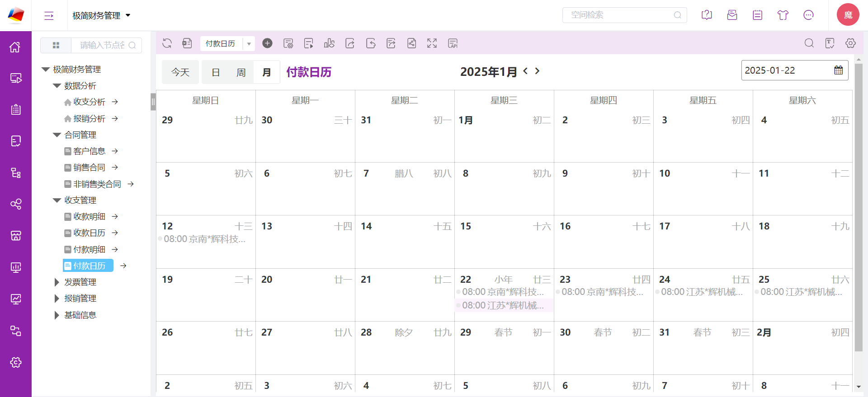Click the share (file with nodes) icon
Screen dimensions: 868x397
[412, 43]
